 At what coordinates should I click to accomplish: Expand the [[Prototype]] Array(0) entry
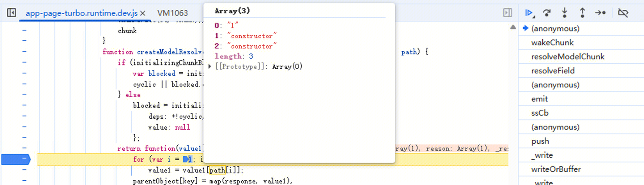210,67
